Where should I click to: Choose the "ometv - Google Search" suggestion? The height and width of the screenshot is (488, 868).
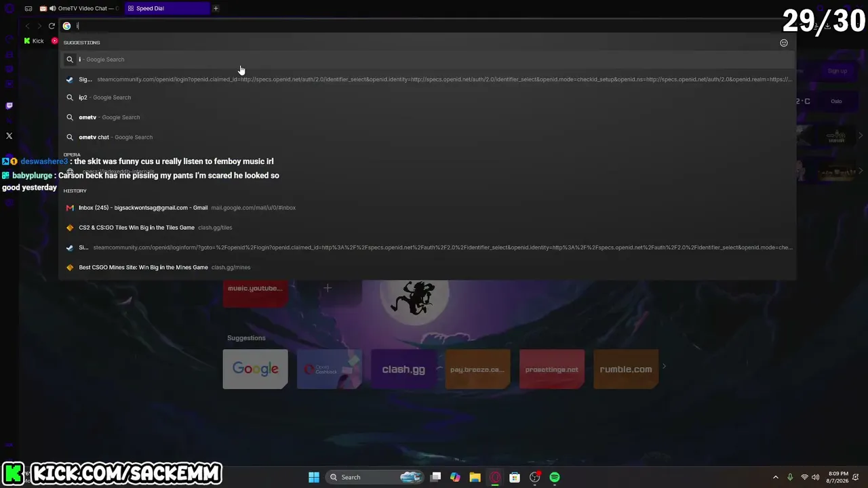pyautogui.click(x=427, y=117)
